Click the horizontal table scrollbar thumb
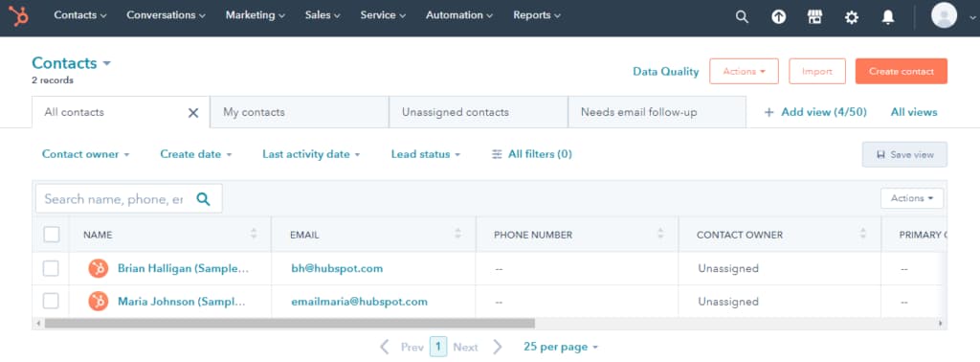The image size is (980, 362). pyautogui.click(x=290, y=324)
